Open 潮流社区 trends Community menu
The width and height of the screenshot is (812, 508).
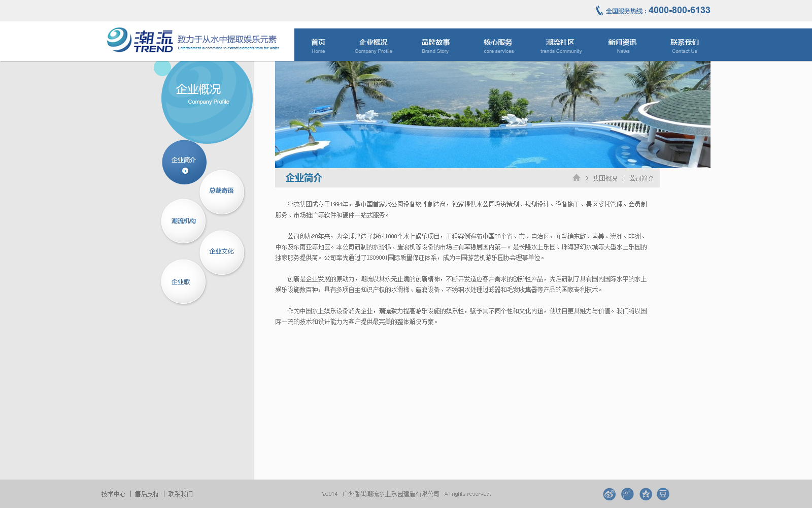[561, 46]
